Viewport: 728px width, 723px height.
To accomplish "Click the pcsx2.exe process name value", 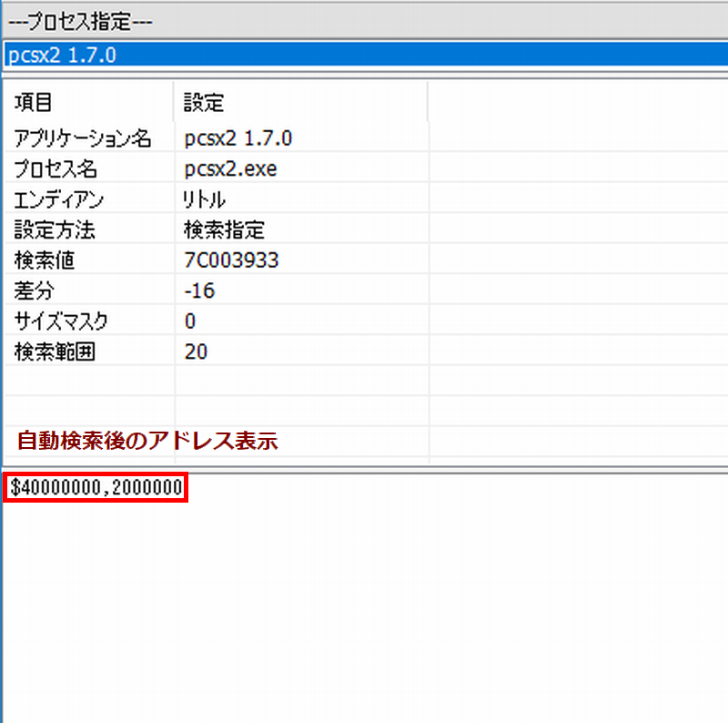I will (230, 168).
